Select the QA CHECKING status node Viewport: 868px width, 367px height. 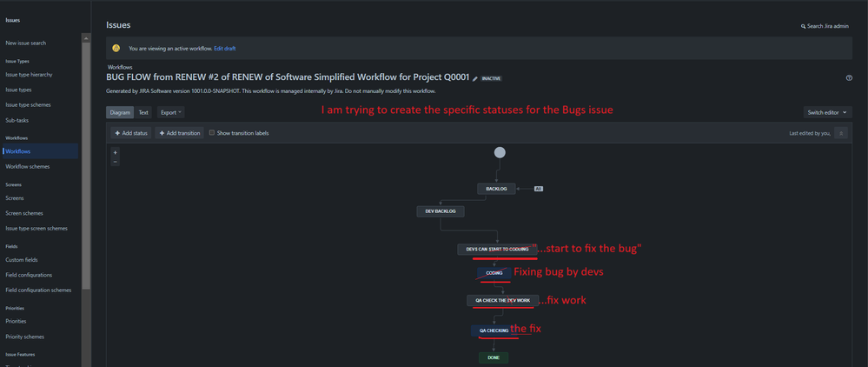click(494, 331)
